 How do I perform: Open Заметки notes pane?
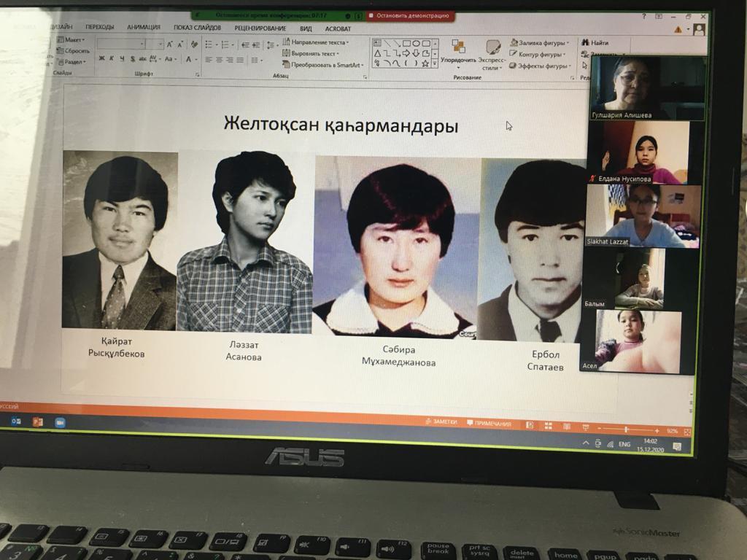click(x=441, y=421)
